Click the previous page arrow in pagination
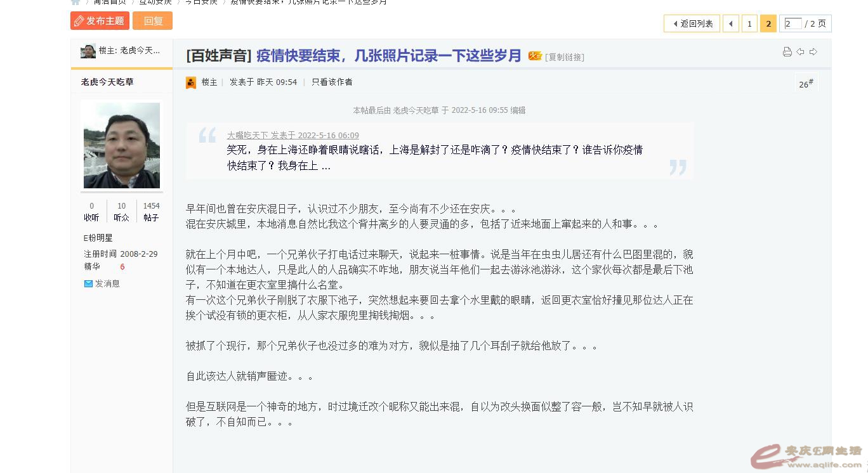This screenshot has height=473, width=868. click(731, 23)
